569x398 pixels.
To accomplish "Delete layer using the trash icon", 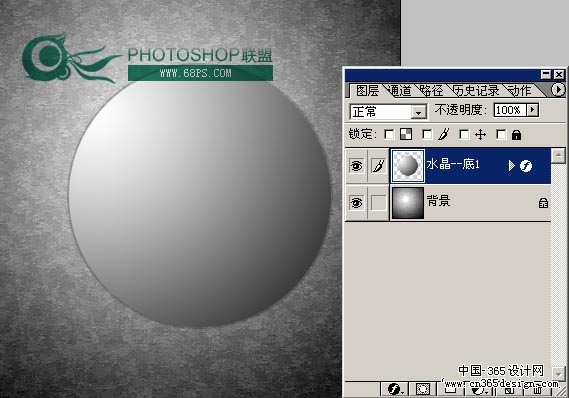I will [538, 390].
